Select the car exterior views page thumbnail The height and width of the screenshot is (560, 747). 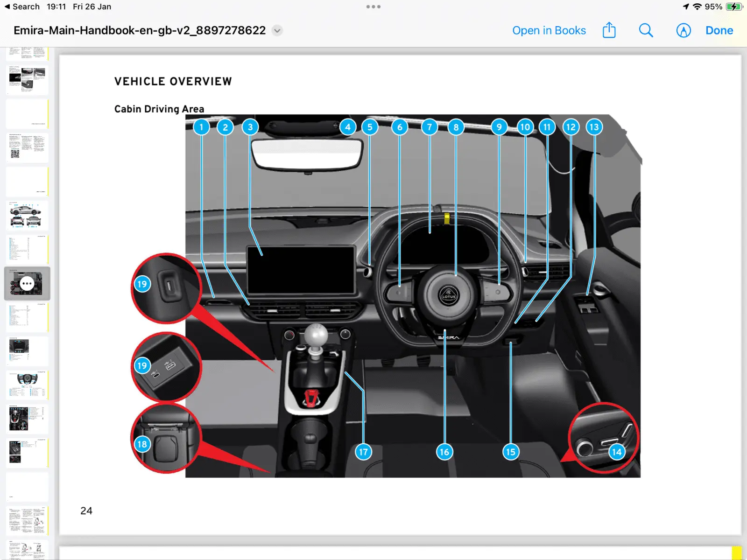pyautogui.click(x=27, y=216)
